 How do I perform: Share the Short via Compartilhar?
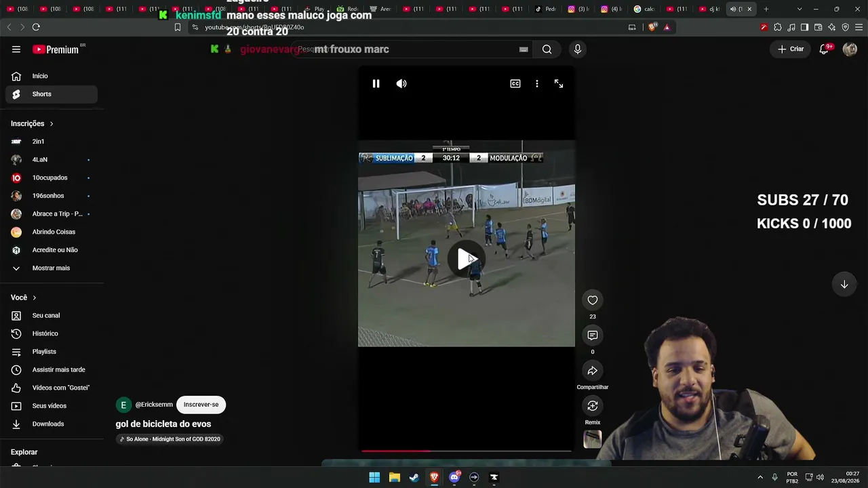(593, 371)
